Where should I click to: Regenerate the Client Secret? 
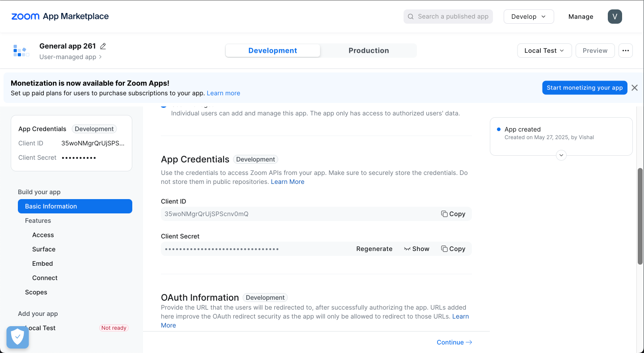(374, 249)
